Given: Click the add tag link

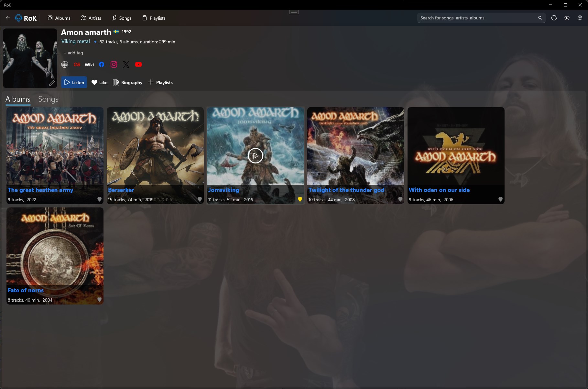Looking at the screenshot, I should (x=73, y=53).
